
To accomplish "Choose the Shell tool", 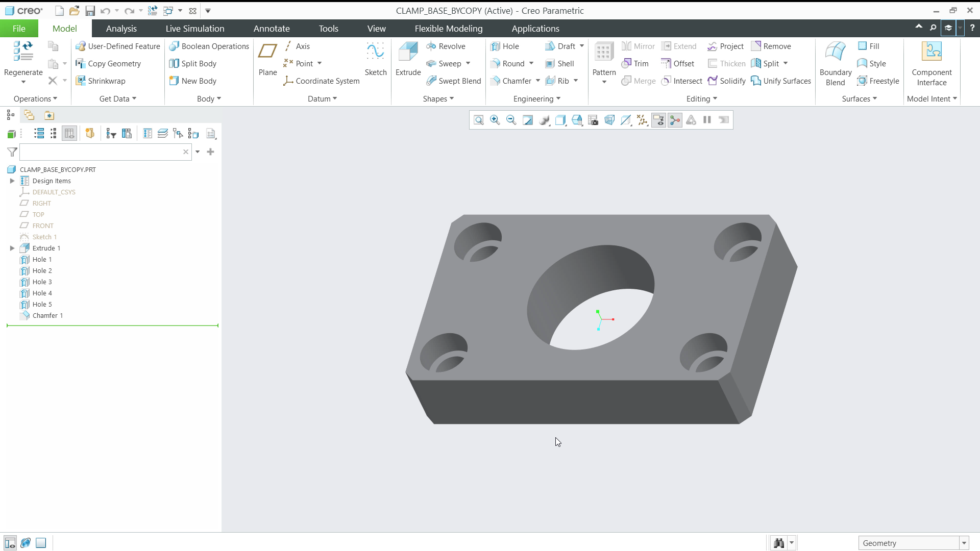I will pyautogui.click(x=559, y=63).
